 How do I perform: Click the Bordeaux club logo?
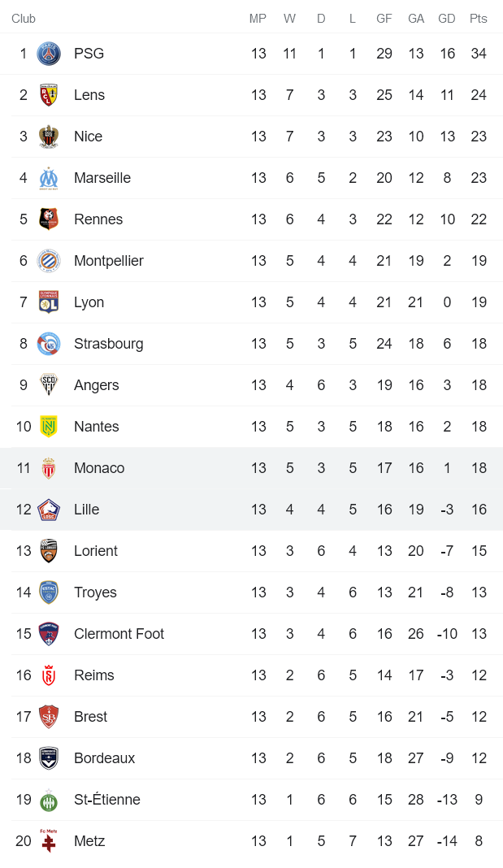coord(49,758)
